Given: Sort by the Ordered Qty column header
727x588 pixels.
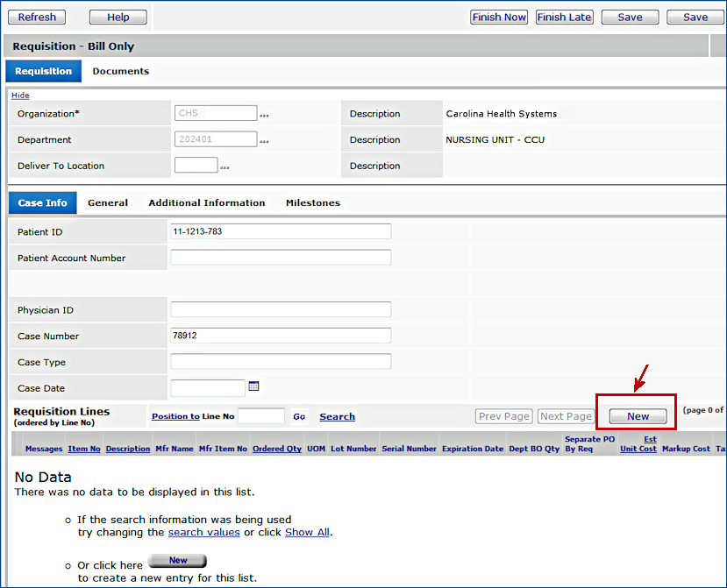Looking at the screenshot, I should click(x=276, y=449).
